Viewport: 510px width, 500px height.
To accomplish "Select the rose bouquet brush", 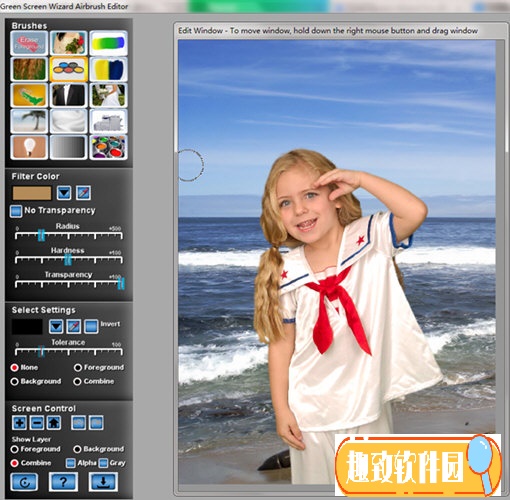I will coord(69,43).
